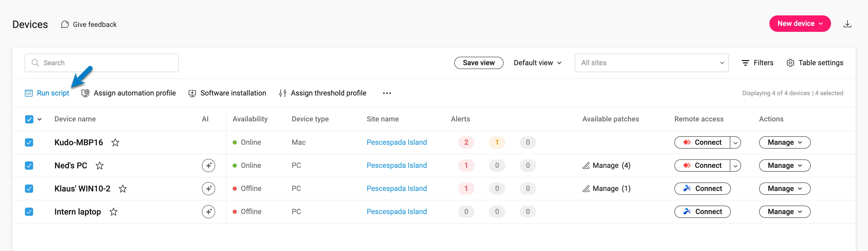Expand Connect options arrow for Kudo-MBP16
Viewport: 868px width, 251px height.
tap(735, 142)
